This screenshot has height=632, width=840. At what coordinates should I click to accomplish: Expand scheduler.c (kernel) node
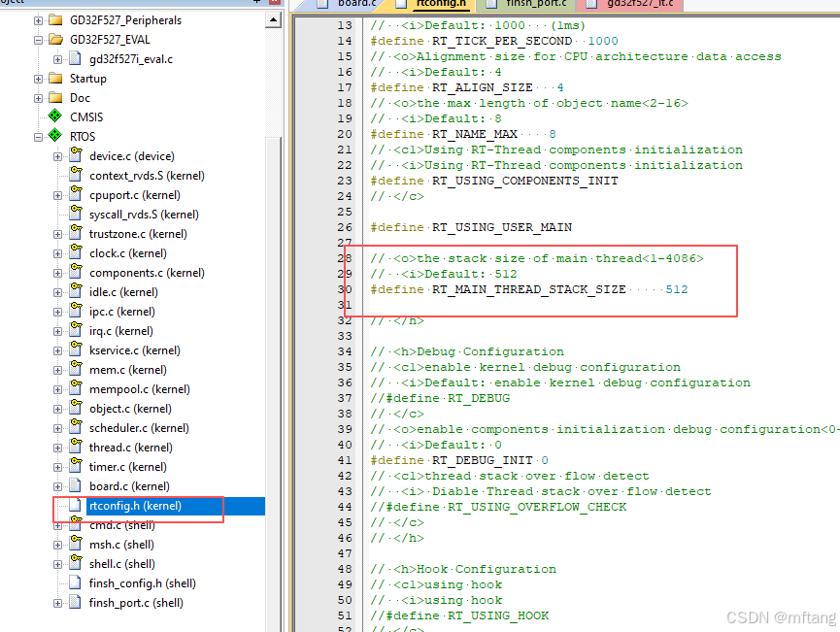pyautogui.click(x=57, y=428)
